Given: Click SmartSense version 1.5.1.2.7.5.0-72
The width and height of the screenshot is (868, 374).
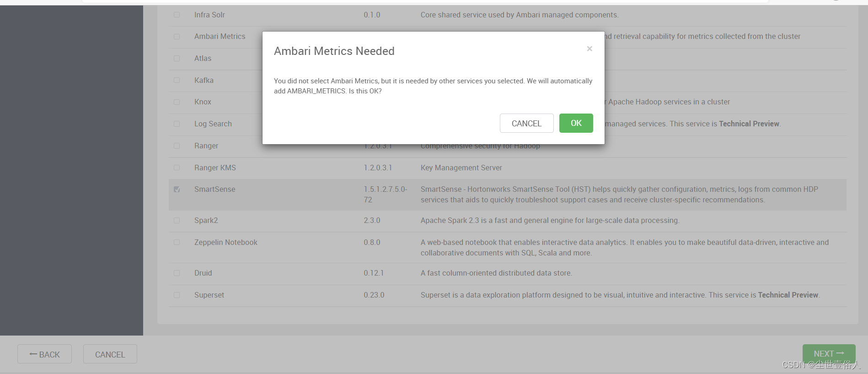Looking at the screenshot, I should point(385,195).
